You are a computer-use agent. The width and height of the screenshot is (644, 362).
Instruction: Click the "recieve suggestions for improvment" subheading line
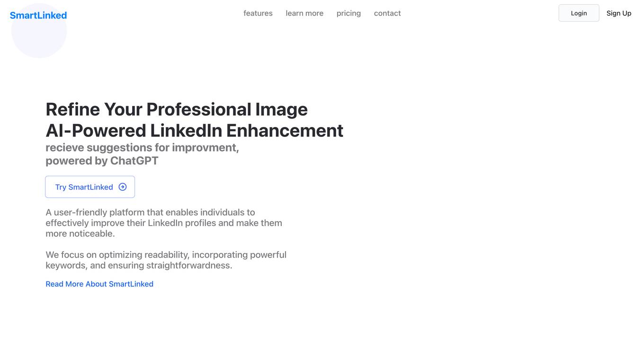coord(142,147)
